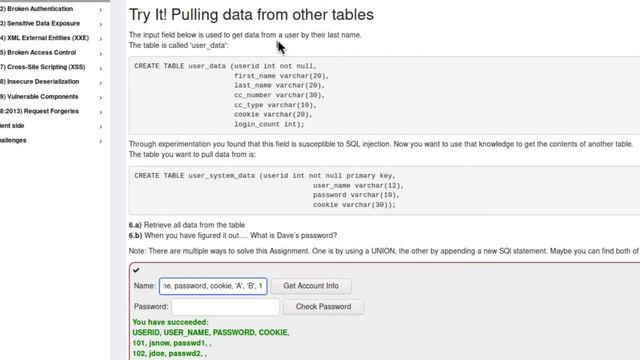
Task: Open the Client side menu section
Action: [12, 126]
